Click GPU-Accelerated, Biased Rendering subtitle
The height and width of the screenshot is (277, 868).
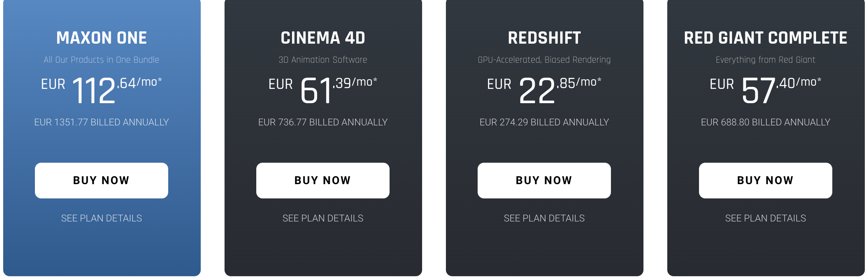pos(544,60)
